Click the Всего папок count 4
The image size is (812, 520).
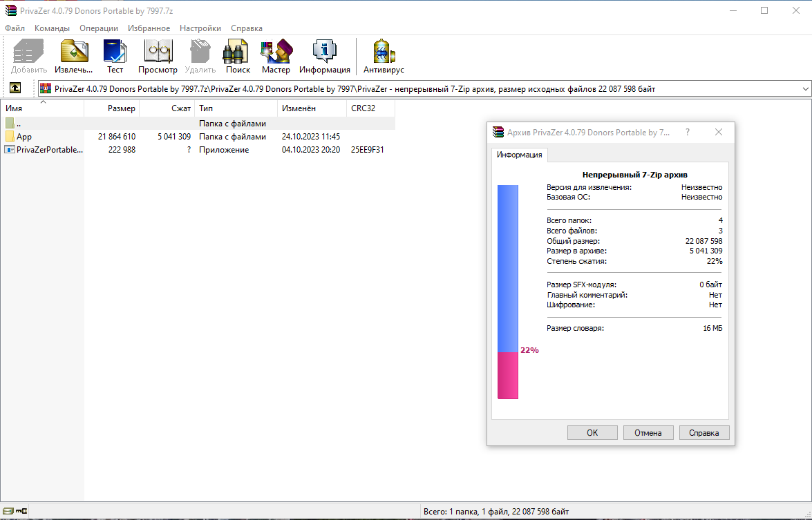720,220
